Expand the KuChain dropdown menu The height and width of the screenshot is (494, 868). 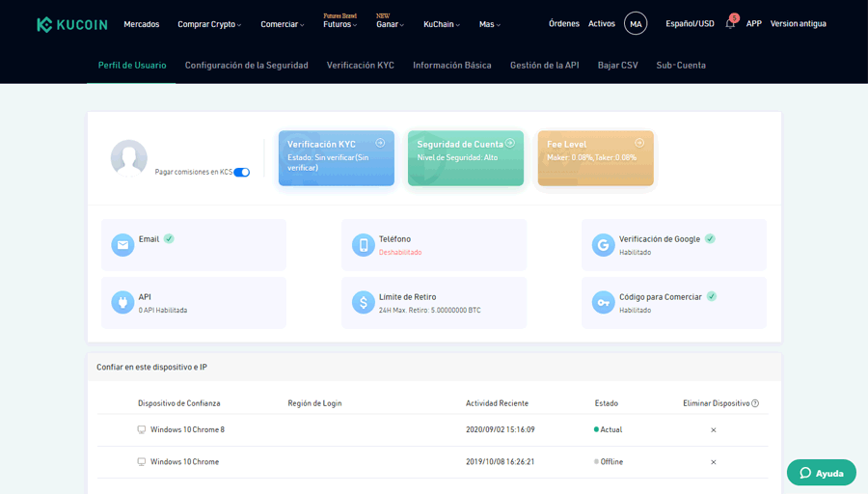[442, 24]
